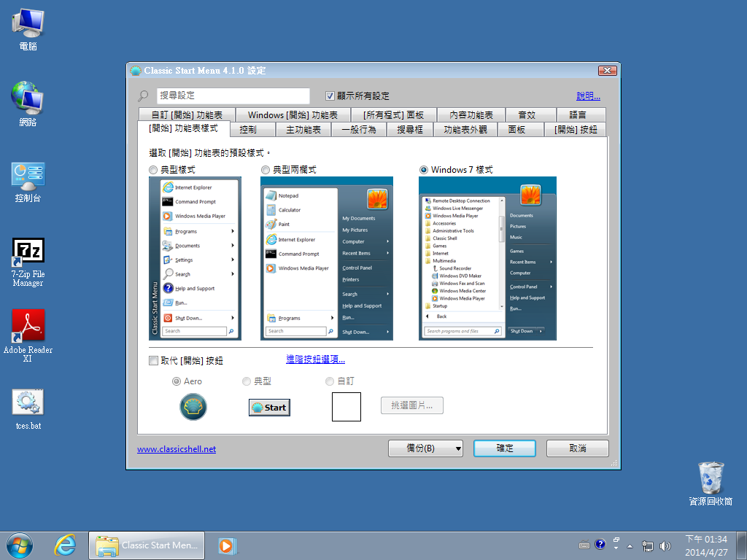The image size is (747, 560).
Task: Click the volume speaker tray icon
Action: click(665, 545)
